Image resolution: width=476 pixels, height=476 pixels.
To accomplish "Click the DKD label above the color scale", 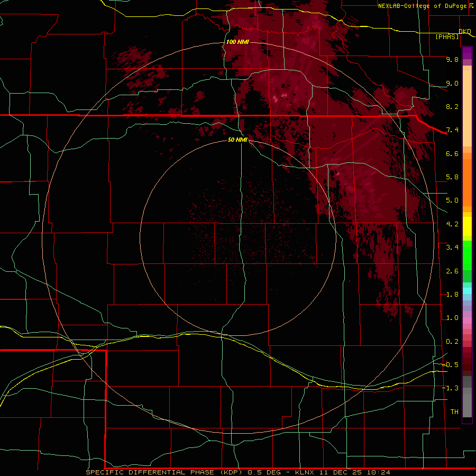I will (465, 31).
